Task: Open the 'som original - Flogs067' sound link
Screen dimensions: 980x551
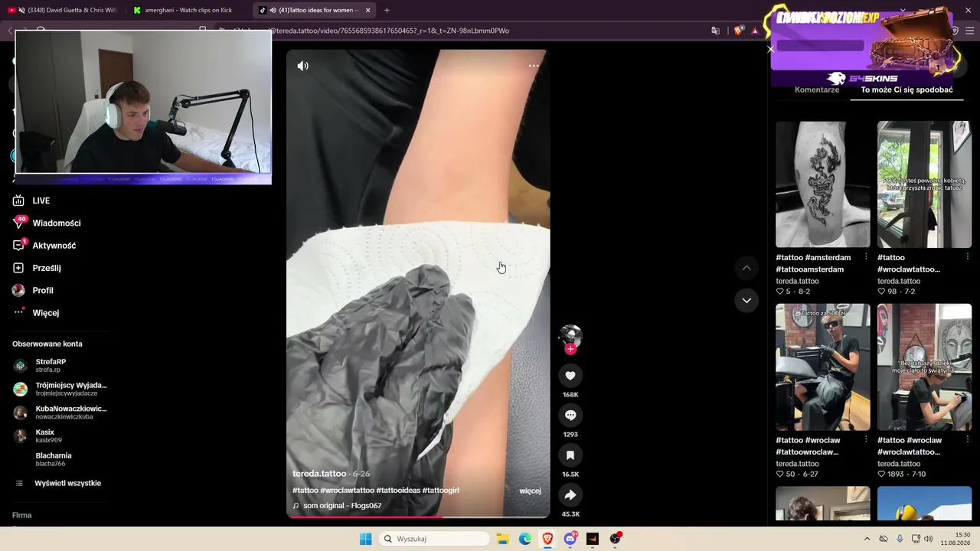Action: [x=341, y=506]
